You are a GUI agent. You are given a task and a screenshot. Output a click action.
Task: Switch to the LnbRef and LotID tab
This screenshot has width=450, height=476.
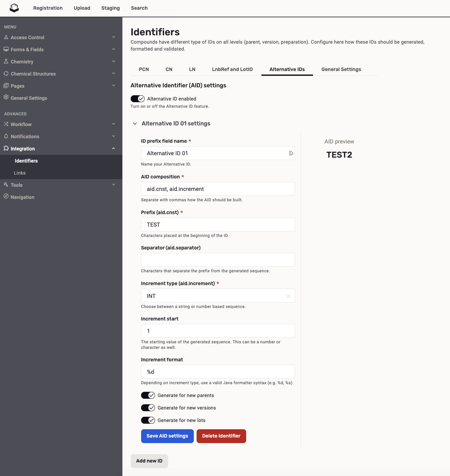tap(232, 69)
